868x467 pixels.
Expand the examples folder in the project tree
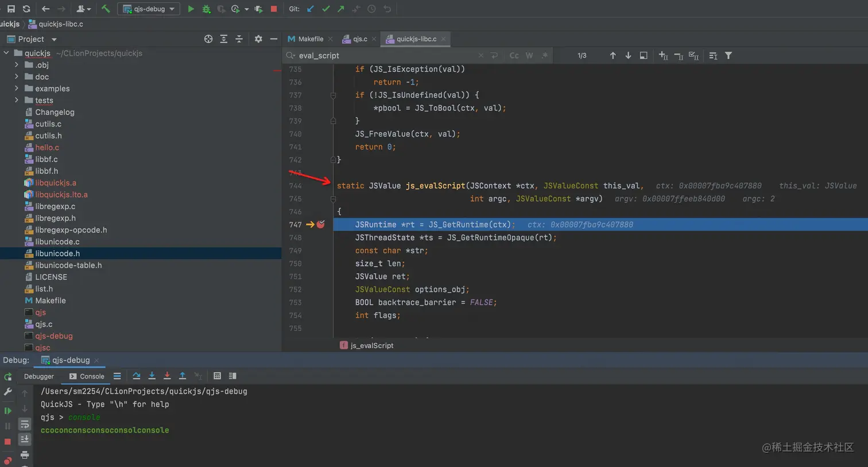point(17,88)
